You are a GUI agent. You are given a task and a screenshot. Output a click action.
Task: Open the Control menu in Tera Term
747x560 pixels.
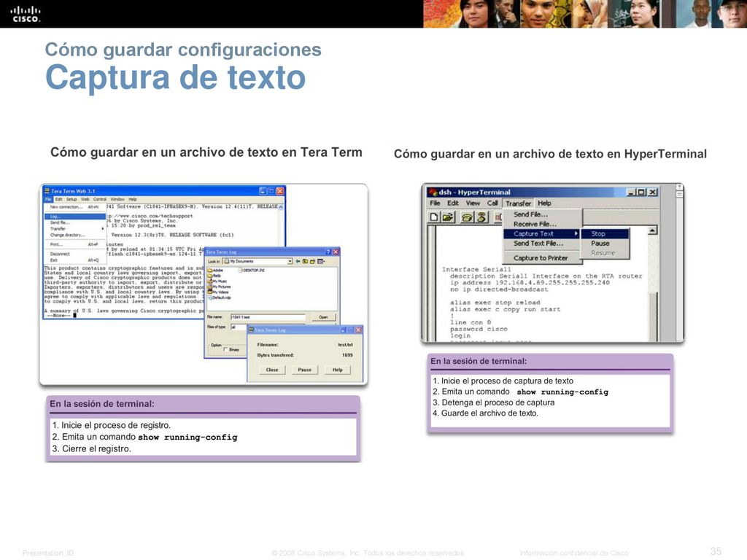point(99,200)
